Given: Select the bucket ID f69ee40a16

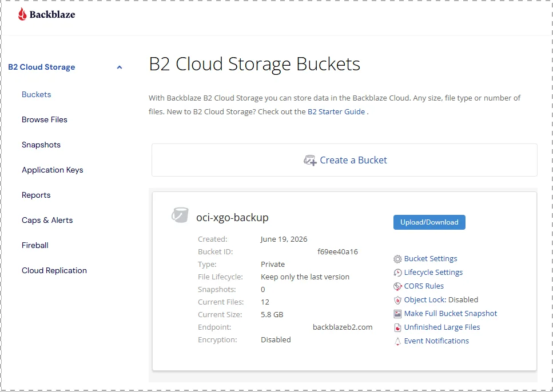Looking at the screenshot, I should click(337, 251).
